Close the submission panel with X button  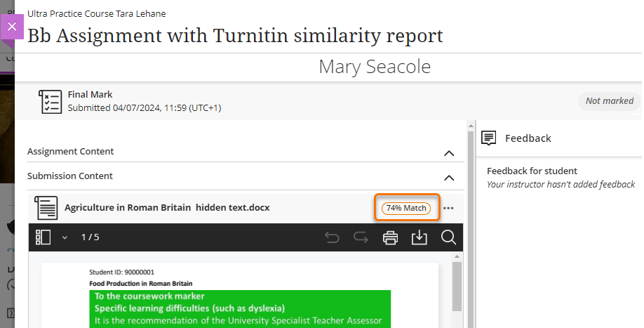pyautogui.click(x=12, y=27)
